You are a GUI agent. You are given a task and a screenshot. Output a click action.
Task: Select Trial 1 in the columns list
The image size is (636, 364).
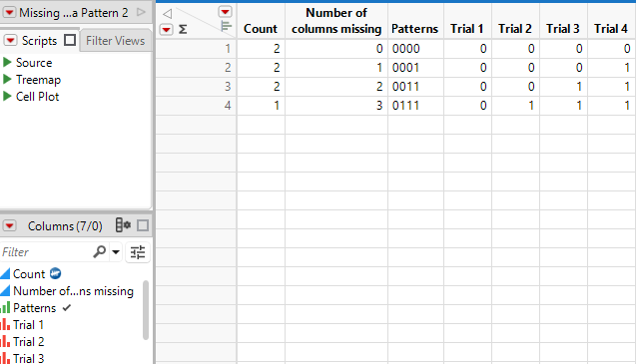28,325
